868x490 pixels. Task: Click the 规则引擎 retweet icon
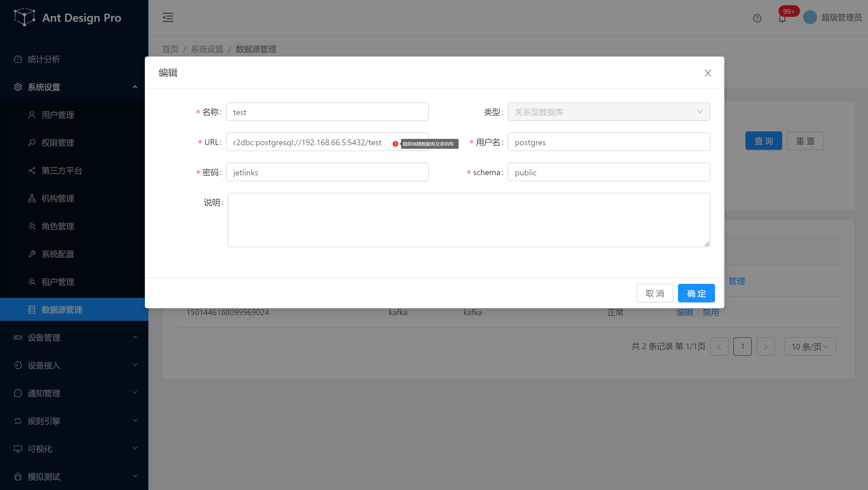click(18, 421)
